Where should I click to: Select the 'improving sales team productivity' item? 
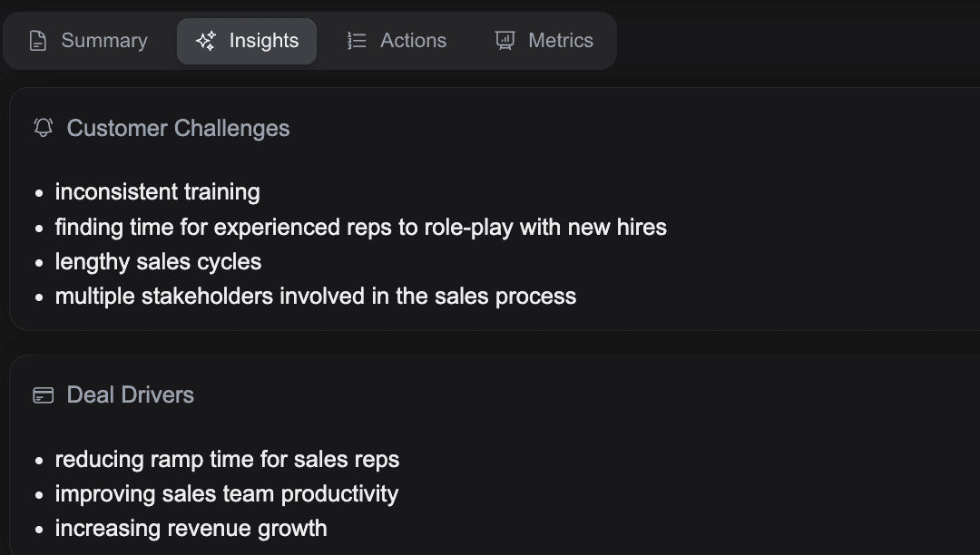[226, 493]
